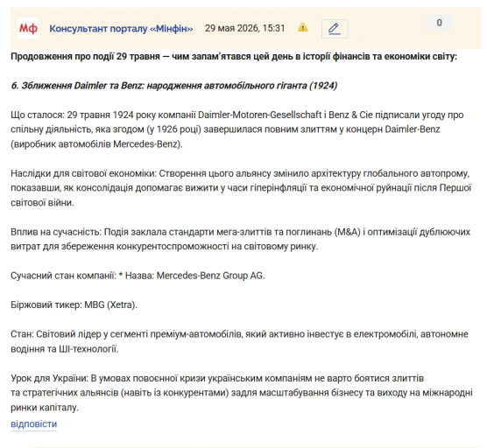This screenshot has height=448, width=487.
Task: Click the paragraph starting 'Що сталося:'
Action: 237,129
